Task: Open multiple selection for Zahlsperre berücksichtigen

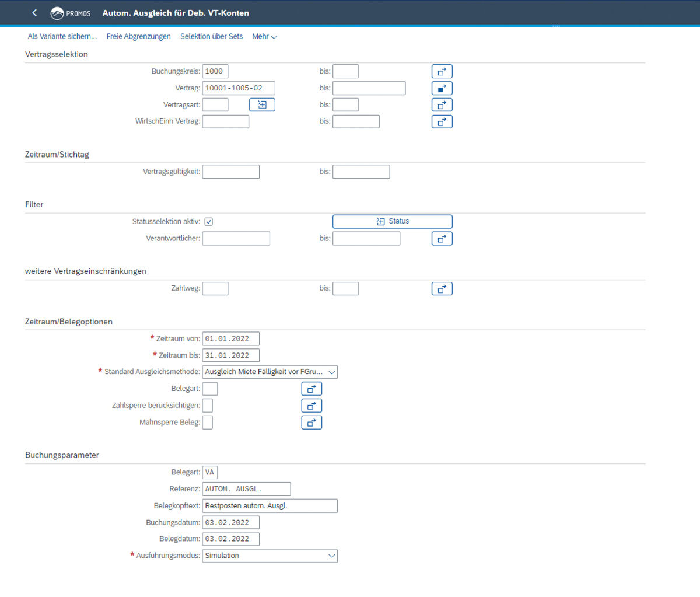Action: coord(311,406)
